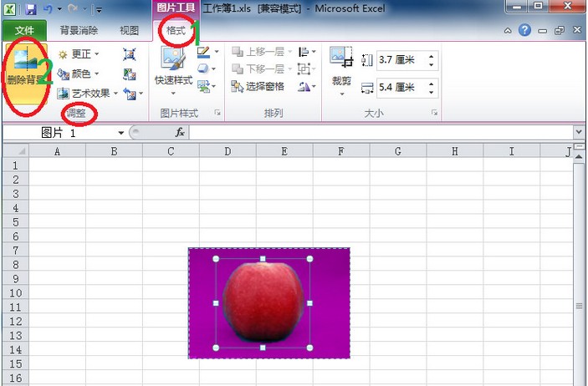Click the Excel application icon

coord(10,9)
